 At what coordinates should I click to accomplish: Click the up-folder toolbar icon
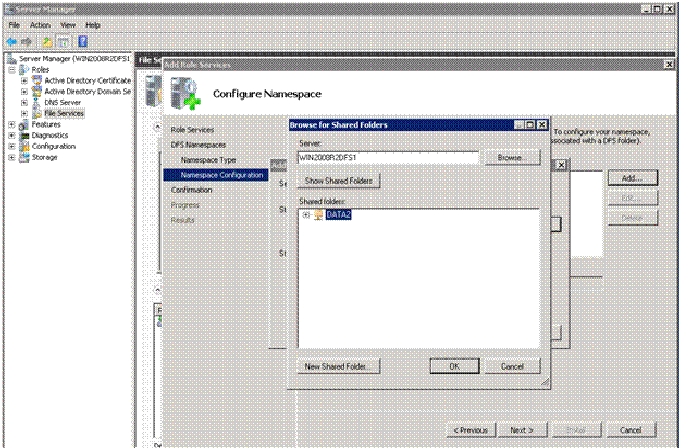coord(48,42)
